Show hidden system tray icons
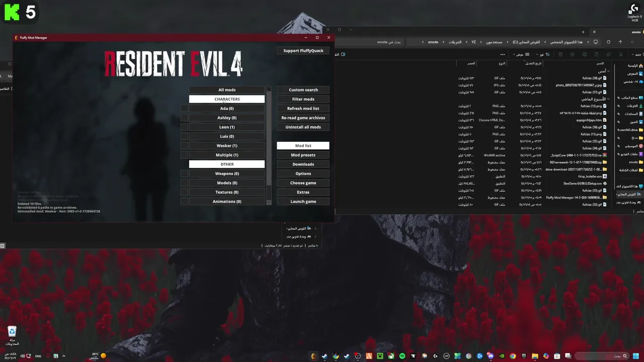 (63, 356)
